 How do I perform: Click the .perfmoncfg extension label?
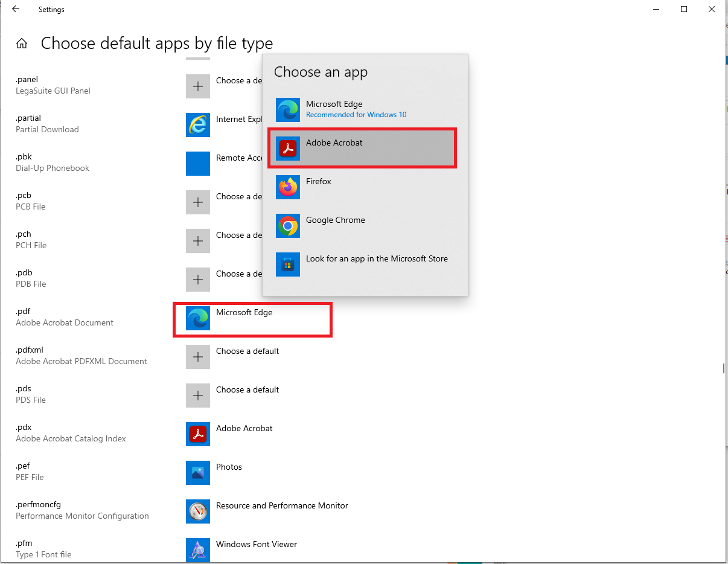tap(38, 505)
